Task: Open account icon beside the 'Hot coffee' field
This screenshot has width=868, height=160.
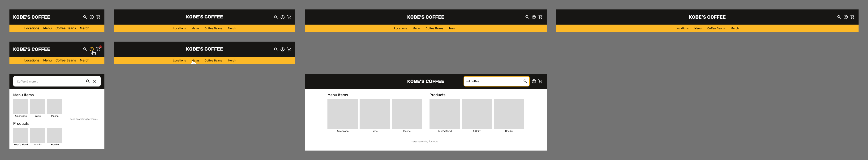Action: point(534,81)
